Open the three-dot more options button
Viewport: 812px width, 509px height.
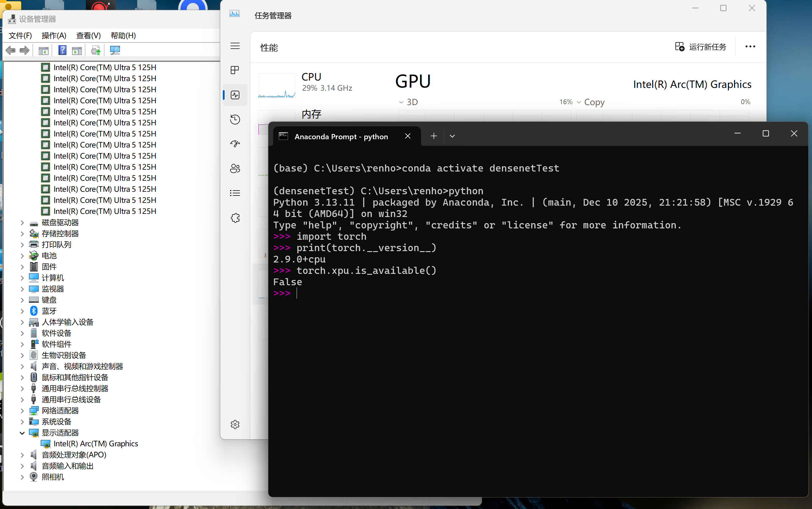(x=750, y=47)
